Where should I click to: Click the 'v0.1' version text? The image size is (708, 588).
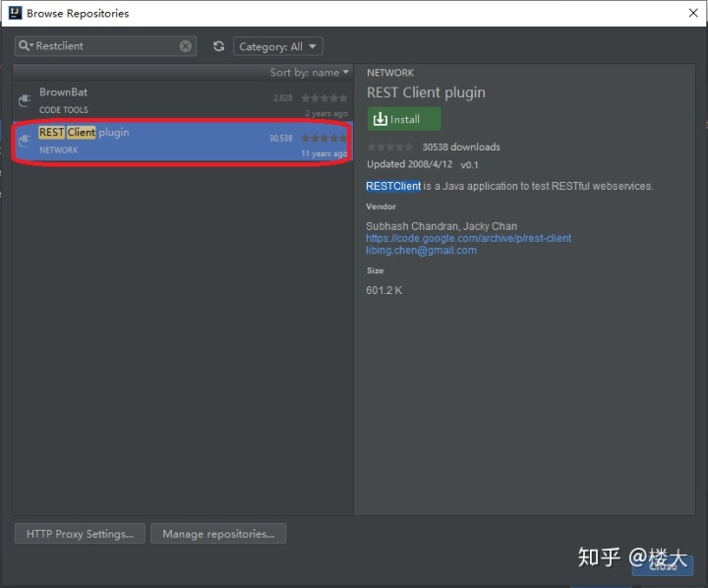coord(469,165)
